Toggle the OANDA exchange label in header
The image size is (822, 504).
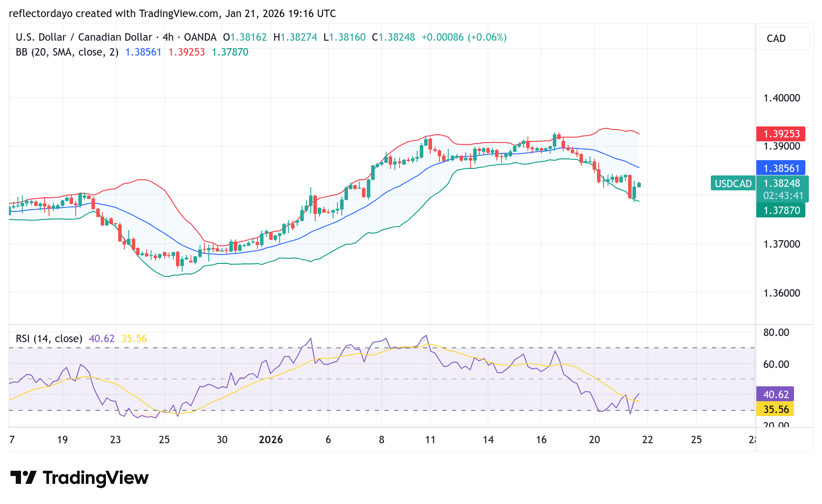pyautogui.click(x=200, y=37)
